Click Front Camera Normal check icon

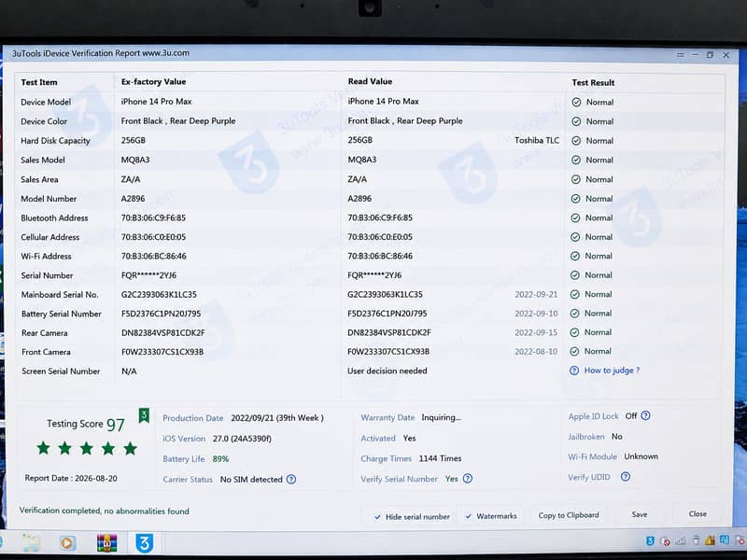coord(574,352)
